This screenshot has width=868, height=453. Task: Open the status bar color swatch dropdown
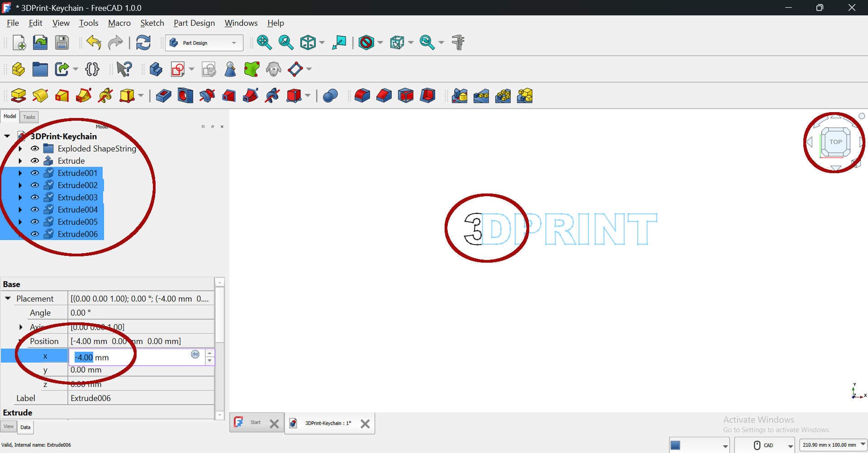[x=699, y=445]
